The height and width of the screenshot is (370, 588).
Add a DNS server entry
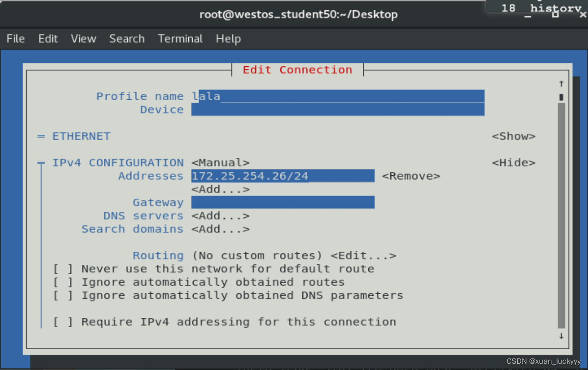tap(221, 216)
